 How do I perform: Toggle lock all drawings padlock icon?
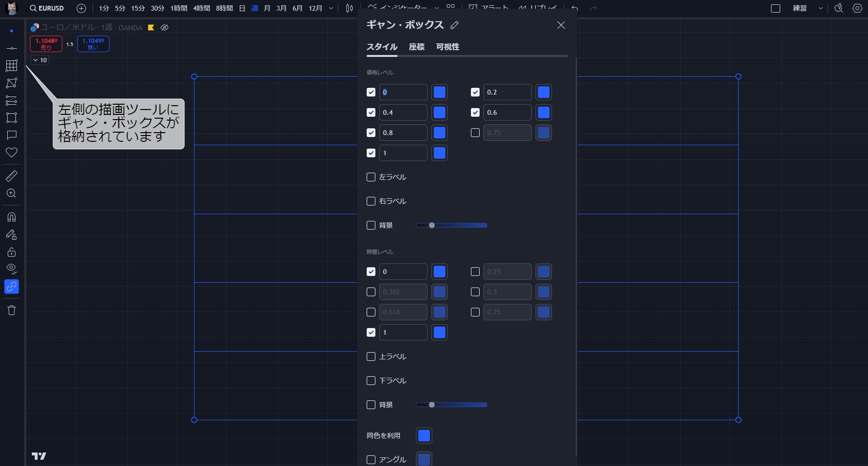pos(12,252)
